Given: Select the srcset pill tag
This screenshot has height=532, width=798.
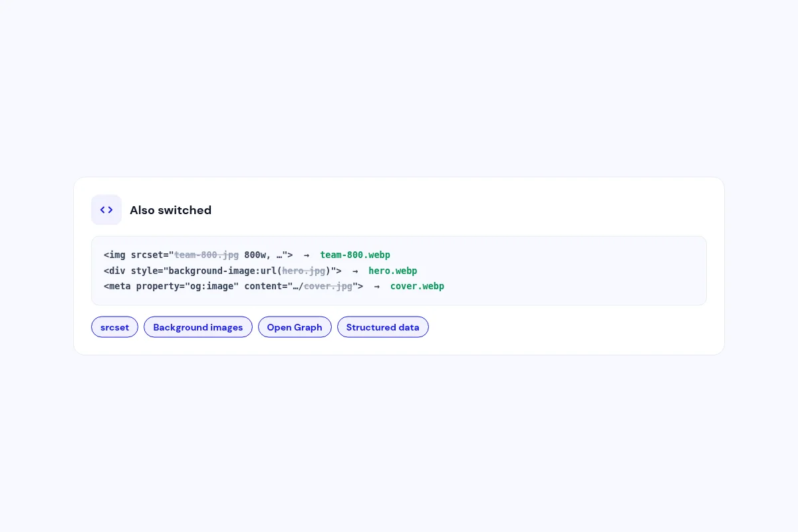Looking at the screenshot, I should coord(114,327).
